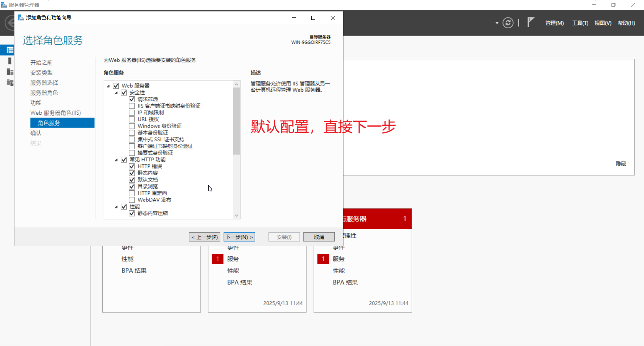Image resolution: width=644 pixels, height=346 pixels.
Task: Open the Dashboard icon in Server Manager sidebar
Action: point(9,50)
